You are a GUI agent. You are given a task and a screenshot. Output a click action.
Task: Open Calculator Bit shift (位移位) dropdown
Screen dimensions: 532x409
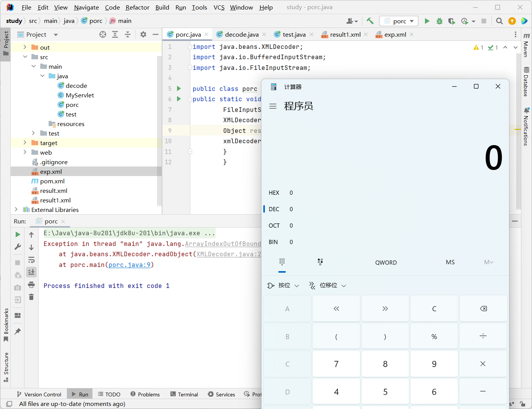coord(328,285)
